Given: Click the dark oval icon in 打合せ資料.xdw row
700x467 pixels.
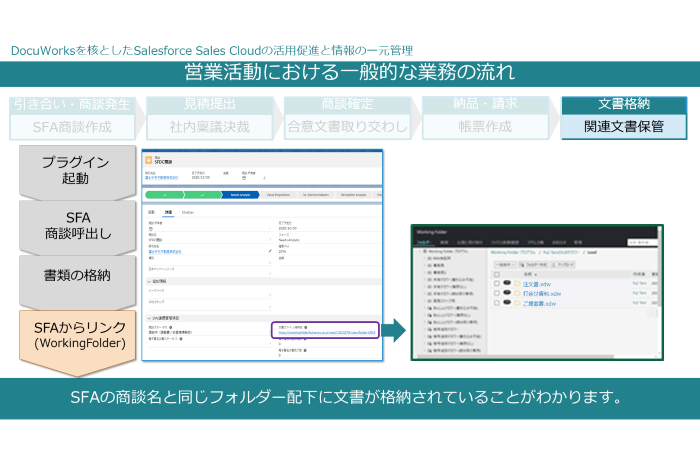Looking at the screenshot, I should [507, 292].
